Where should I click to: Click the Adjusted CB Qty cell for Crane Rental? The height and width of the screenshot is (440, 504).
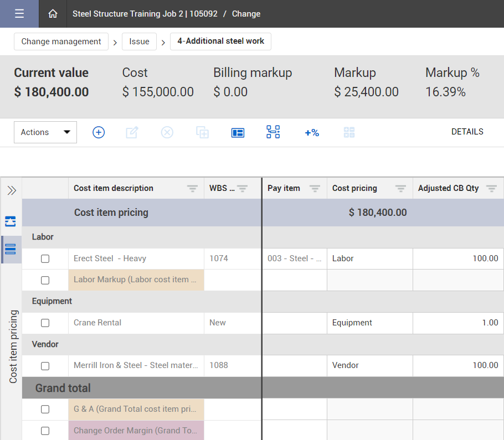coord(458,323)
